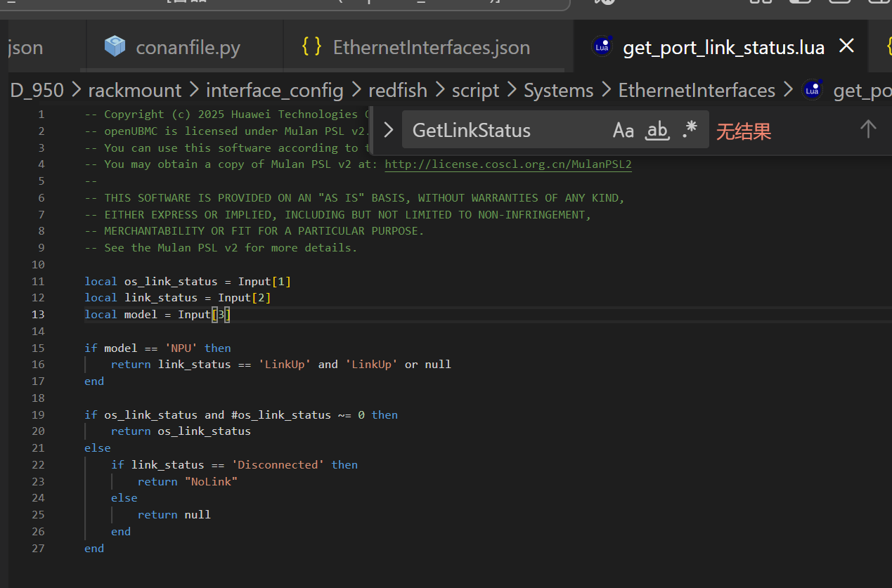Click the Lua file icon in the breadcrumb
This screenshot has height=588, width=892.
813,90
